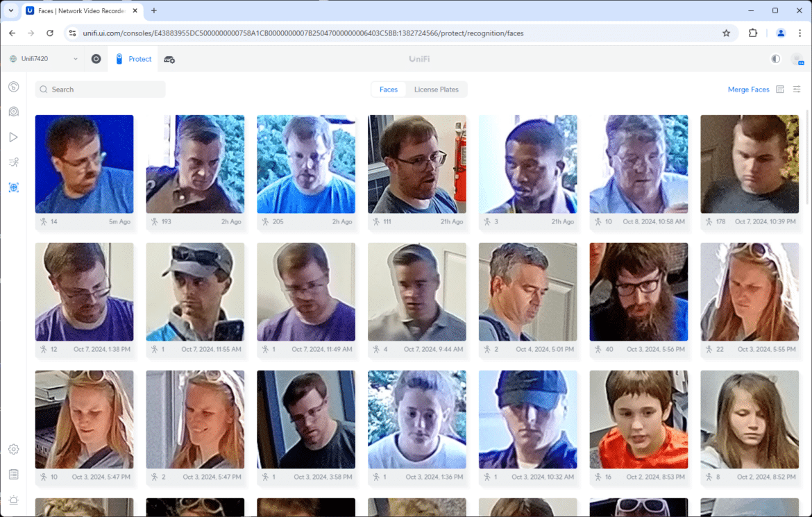Open face thumbnail dated Oct 3, 2024, 5:55 PM
Screen dimensions: 812x517
(750, 291)
